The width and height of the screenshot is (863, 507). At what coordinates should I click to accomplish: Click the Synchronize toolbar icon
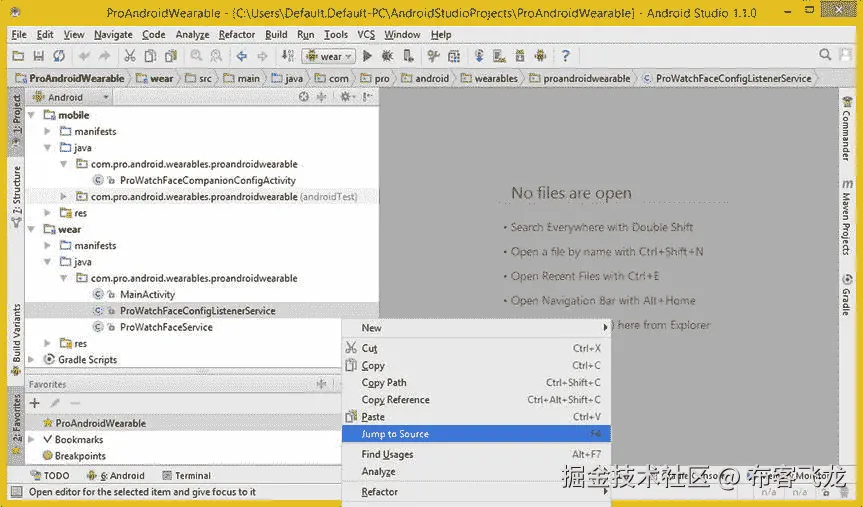pyautogui.click(x=59, y=56)
